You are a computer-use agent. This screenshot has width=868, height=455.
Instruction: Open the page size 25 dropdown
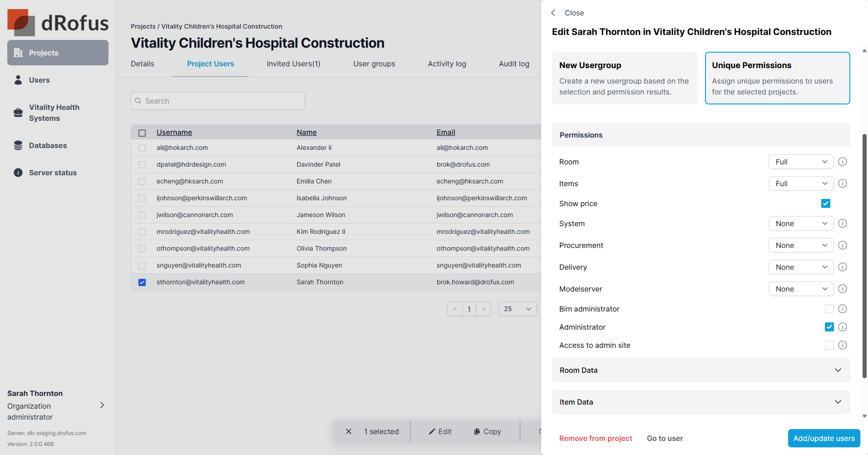coord(517,309)
